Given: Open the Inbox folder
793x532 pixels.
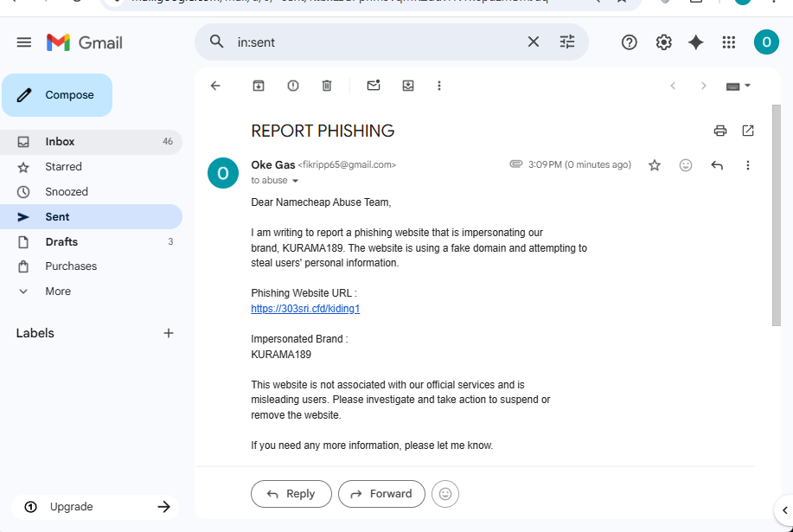Looking at the screenshot, I should tap(91, 142).
